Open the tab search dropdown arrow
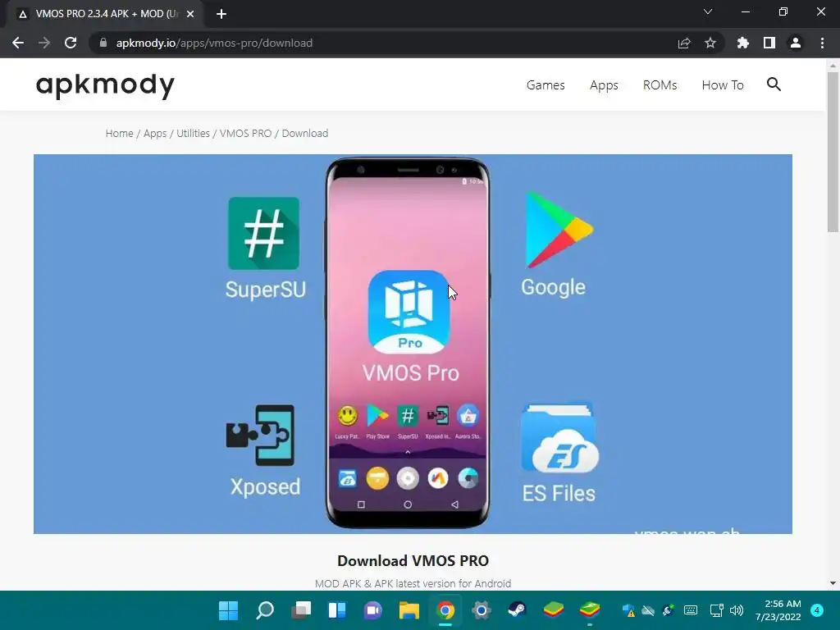840x630 pixels. [708, 11]
